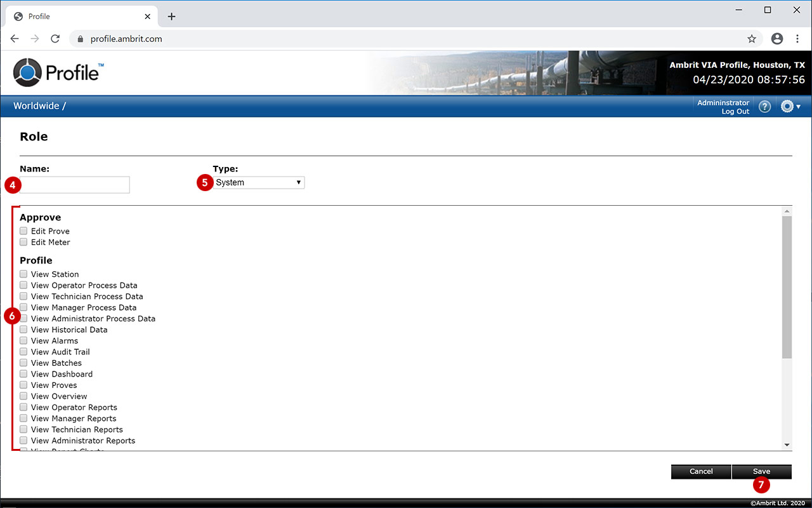This screenshot has height=508, width=812.
Task: Open a new tab with the plus button
Action: [x=171, y=17]
